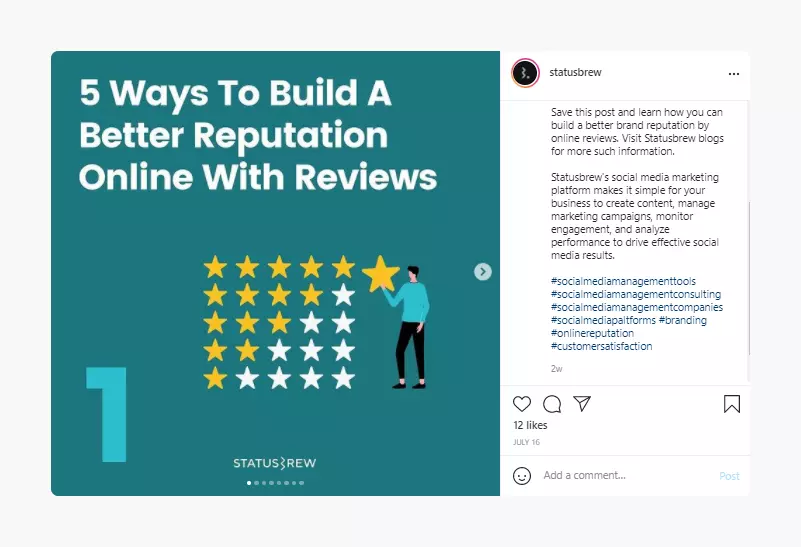Select the last carousel indicator dot
This screenshot has height=547, width=801.
[301, 483]
